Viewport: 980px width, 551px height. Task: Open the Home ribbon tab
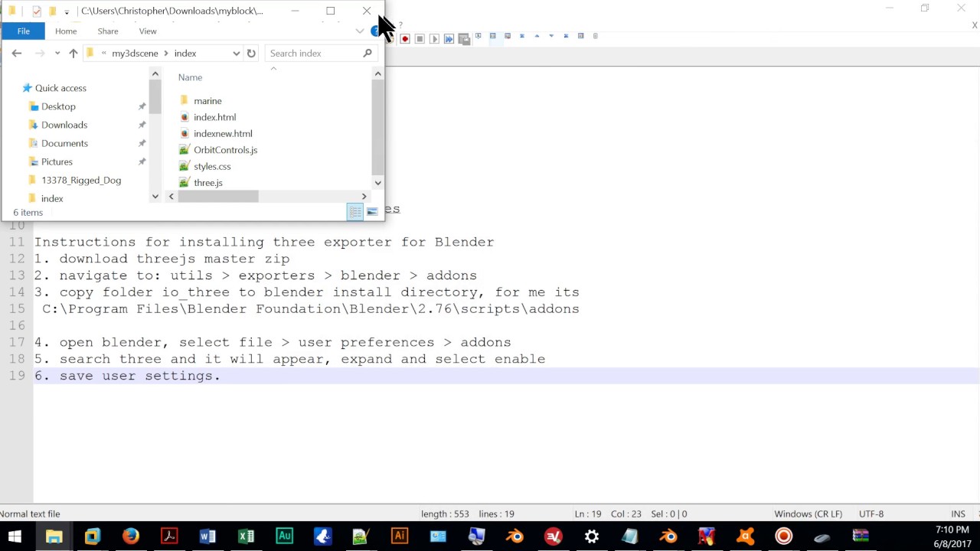(x=66, y=31)
